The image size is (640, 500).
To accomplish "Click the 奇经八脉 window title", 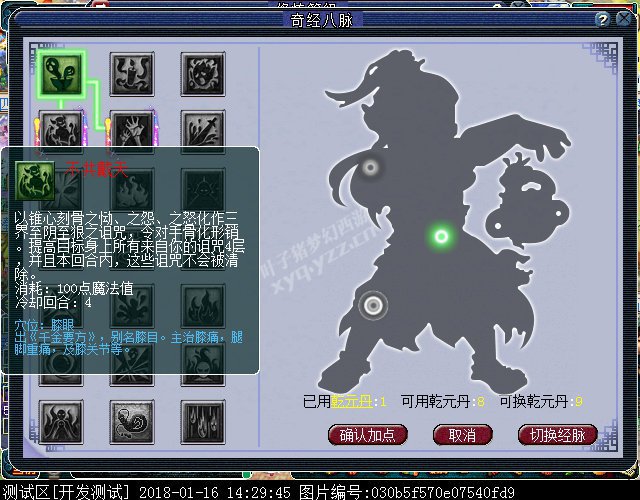I will click(x=321, y=20).
